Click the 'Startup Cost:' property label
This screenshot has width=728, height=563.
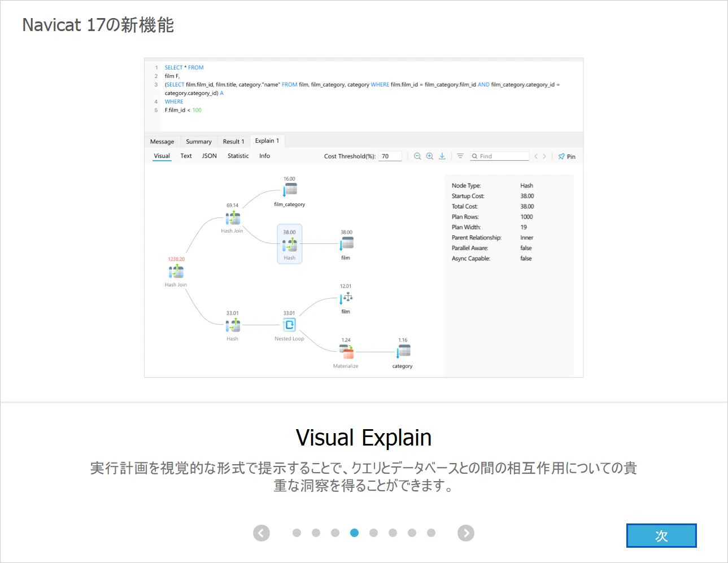pyautogui.click(x=468, y=196)
